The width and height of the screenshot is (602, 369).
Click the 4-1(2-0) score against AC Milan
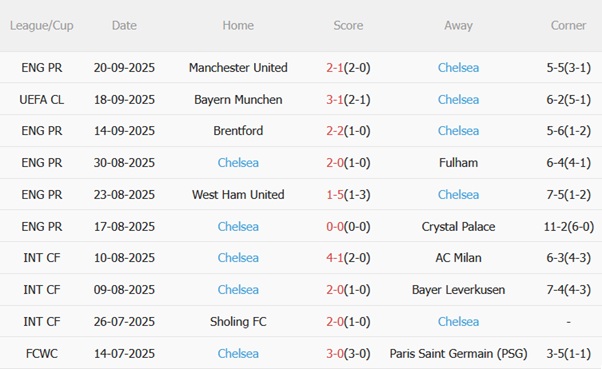click(348, 258)
